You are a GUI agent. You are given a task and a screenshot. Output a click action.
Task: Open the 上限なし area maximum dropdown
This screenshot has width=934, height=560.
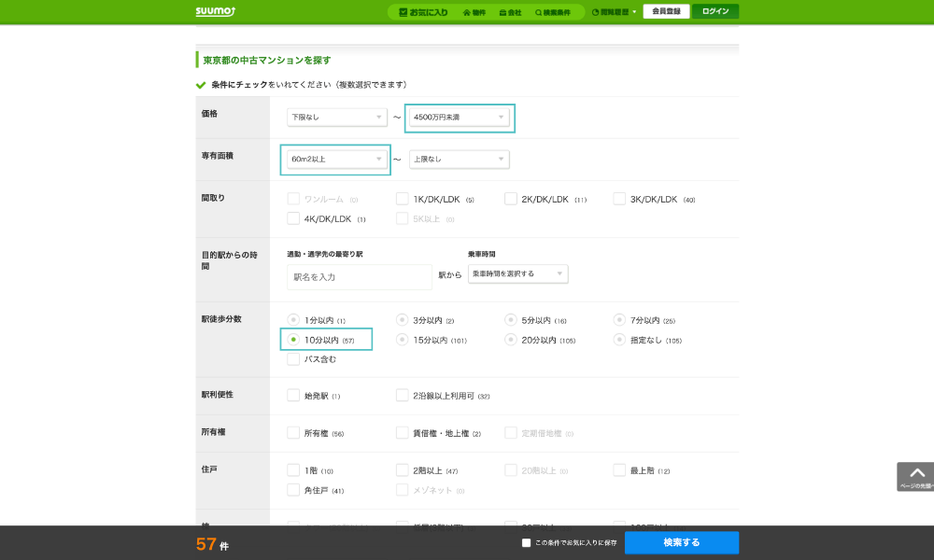pos(459,159)
